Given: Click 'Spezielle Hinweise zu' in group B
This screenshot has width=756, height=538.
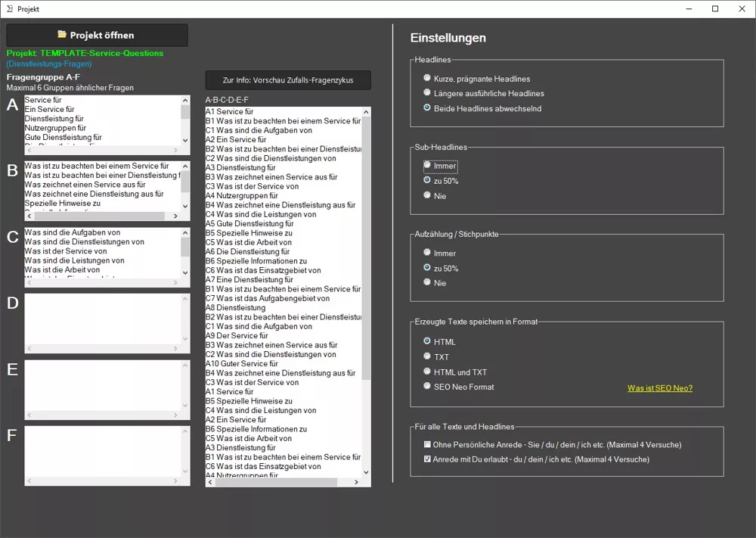Looking at the screenshot, I should [x=62, y=203].
